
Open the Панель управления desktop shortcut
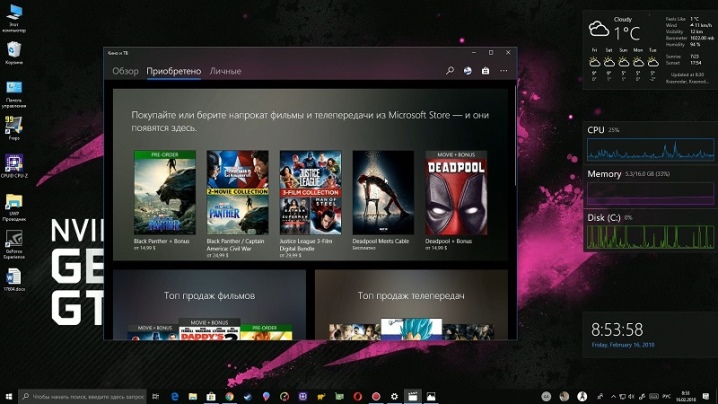click(x=14, y=94)
